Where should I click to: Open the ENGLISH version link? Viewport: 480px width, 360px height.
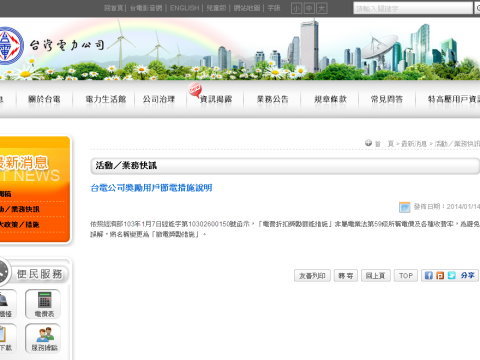pyautogui.click(x=184, y=8)
